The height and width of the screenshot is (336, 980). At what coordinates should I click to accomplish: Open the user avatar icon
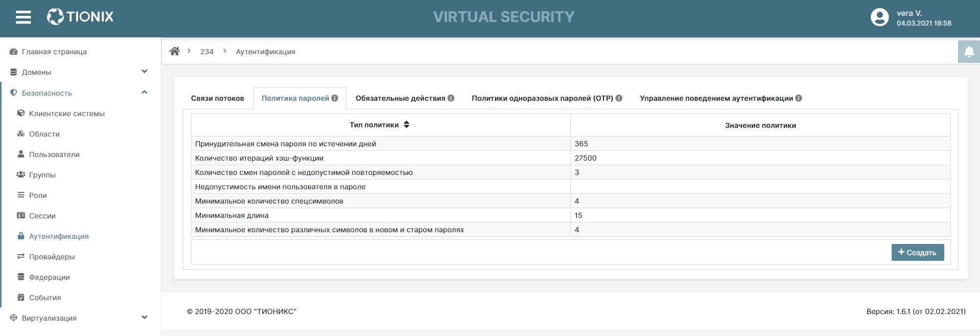(879, 17)
